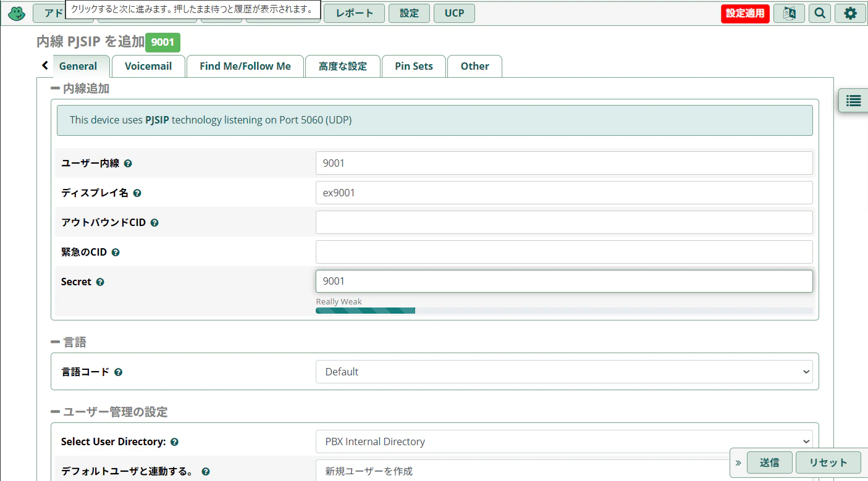Click help icon next to Secret
This screenshot has height=481, width=868.
100,282
